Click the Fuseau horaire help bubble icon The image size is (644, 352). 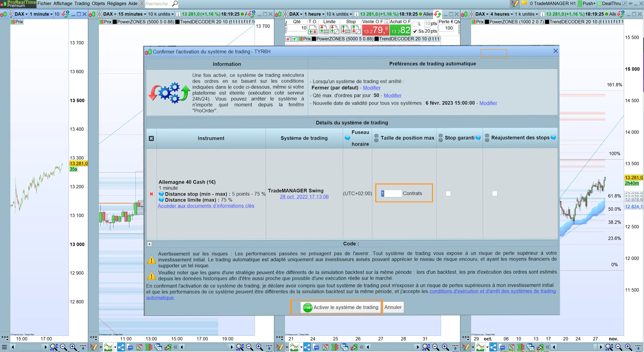click(347, 138)
